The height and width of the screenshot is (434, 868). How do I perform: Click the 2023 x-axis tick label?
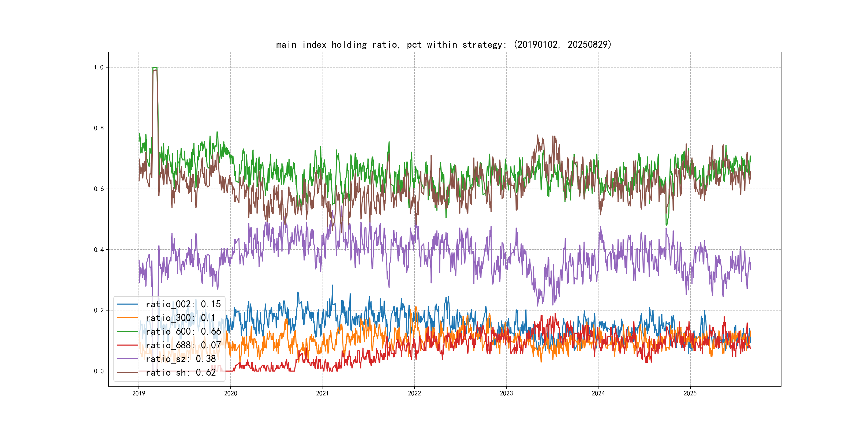point(506,393)
